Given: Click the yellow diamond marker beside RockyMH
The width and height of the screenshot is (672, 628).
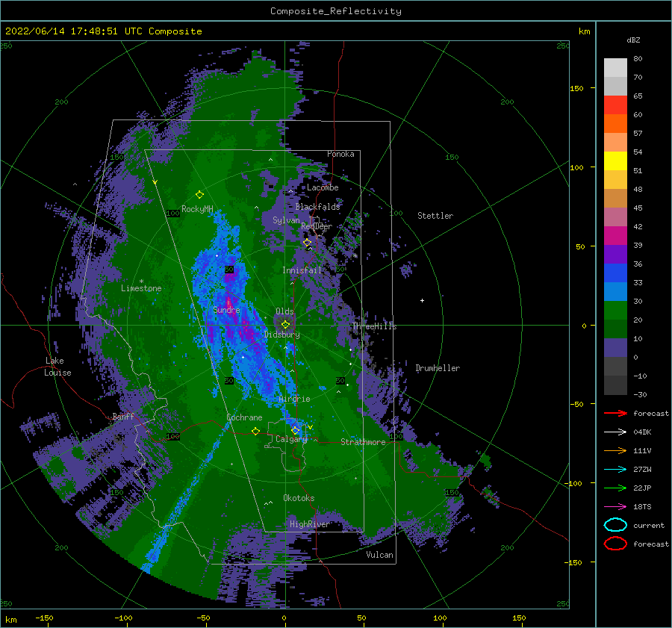Looking at the screenshot, I should point(199,195).
